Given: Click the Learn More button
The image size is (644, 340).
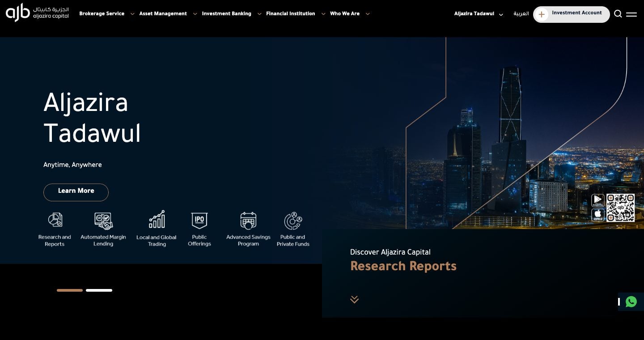Looking at the screenshot, I should (76, 192).
